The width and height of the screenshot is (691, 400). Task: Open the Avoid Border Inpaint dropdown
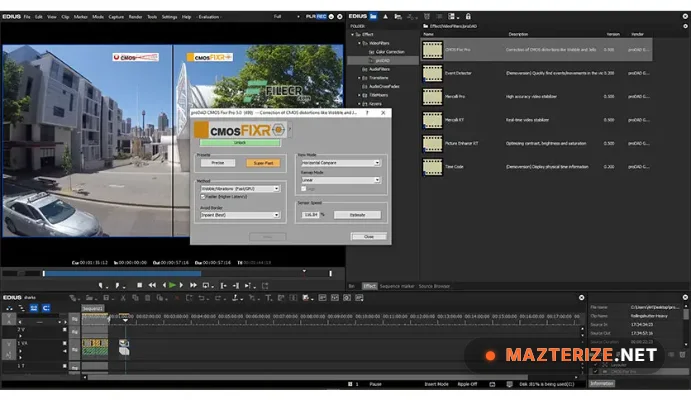click(x=240, y=215)
